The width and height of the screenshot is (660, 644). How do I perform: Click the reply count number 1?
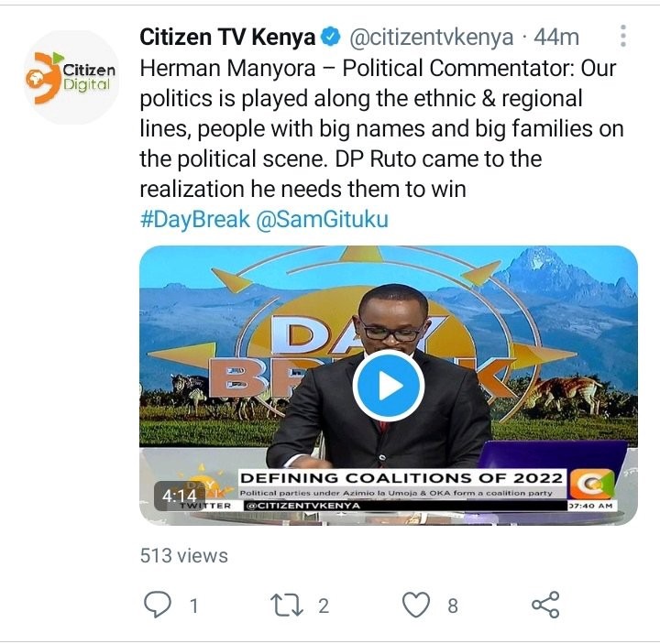click(193, 606)
